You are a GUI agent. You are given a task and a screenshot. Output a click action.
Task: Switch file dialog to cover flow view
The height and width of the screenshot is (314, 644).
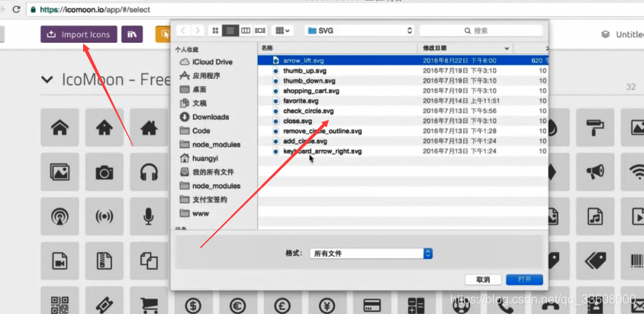(x=260, y=31)
